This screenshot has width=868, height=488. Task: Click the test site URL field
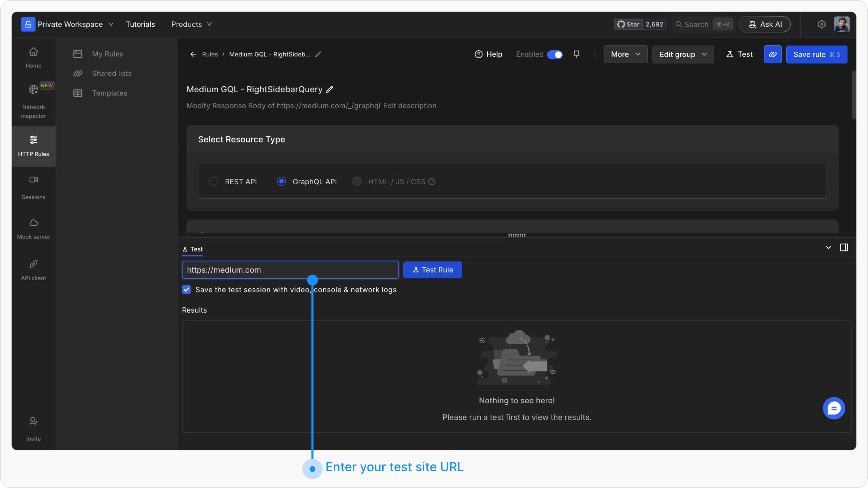click(x=290, y=270)
